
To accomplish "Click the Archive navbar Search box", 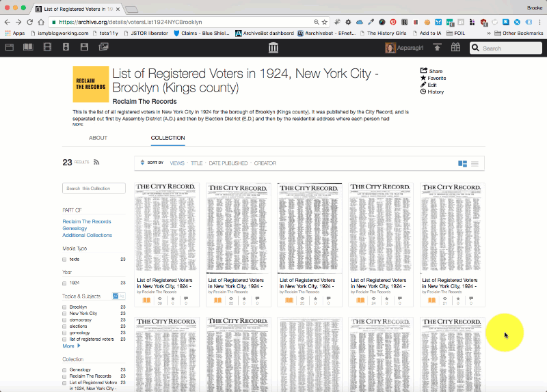I will (506, 48).
